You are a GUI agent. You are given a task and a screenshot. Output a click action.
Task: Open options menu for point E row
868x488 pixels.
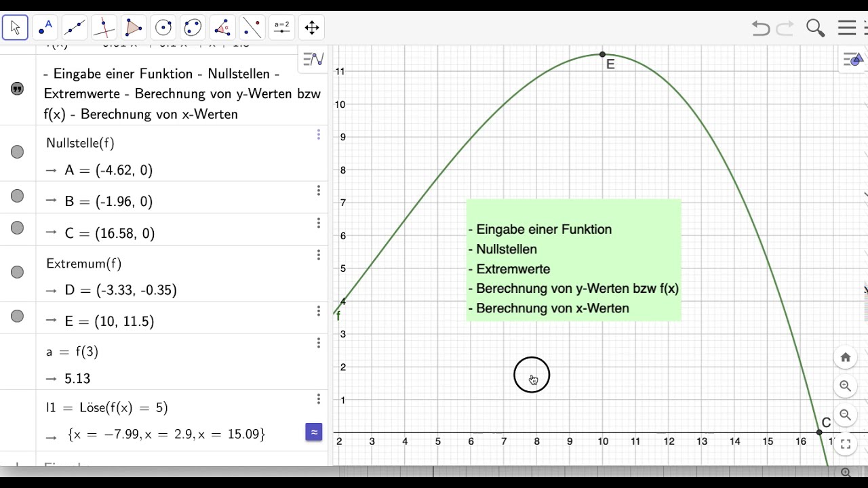(318, 311)
